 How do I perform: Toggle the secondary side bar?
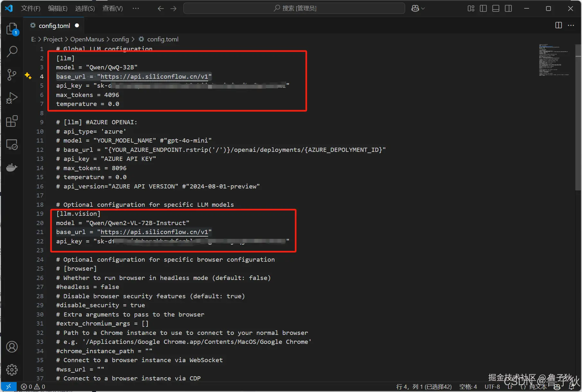pos(508,8)
